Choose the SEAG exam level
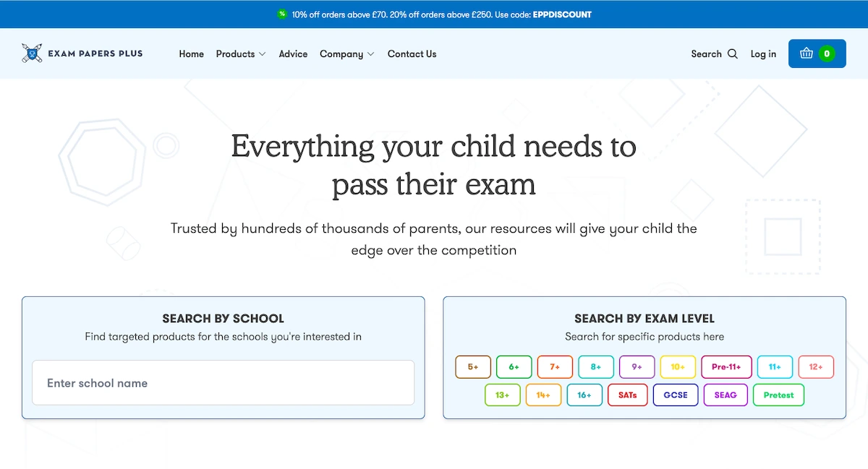 [726, 395]
